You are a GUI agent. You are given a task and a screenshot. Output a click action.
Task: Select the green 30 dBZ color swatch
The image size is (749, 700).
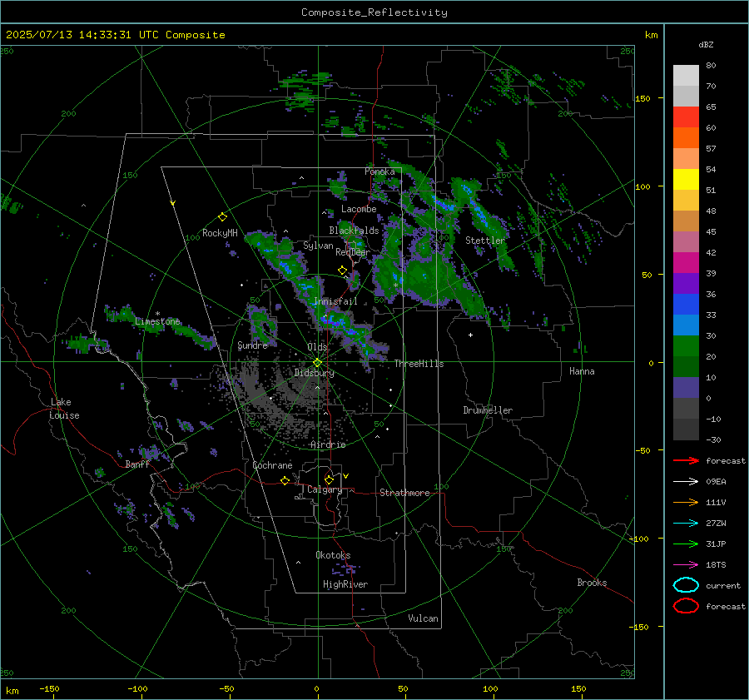pos(686,345)
